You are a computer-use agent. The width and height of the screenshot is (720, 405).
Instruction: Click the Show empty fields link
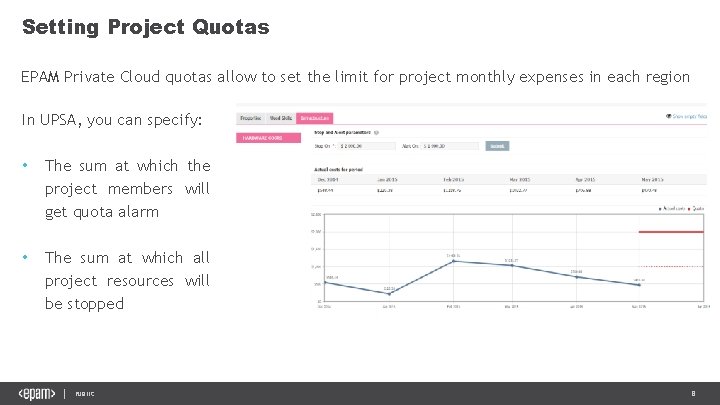(690, 117)
